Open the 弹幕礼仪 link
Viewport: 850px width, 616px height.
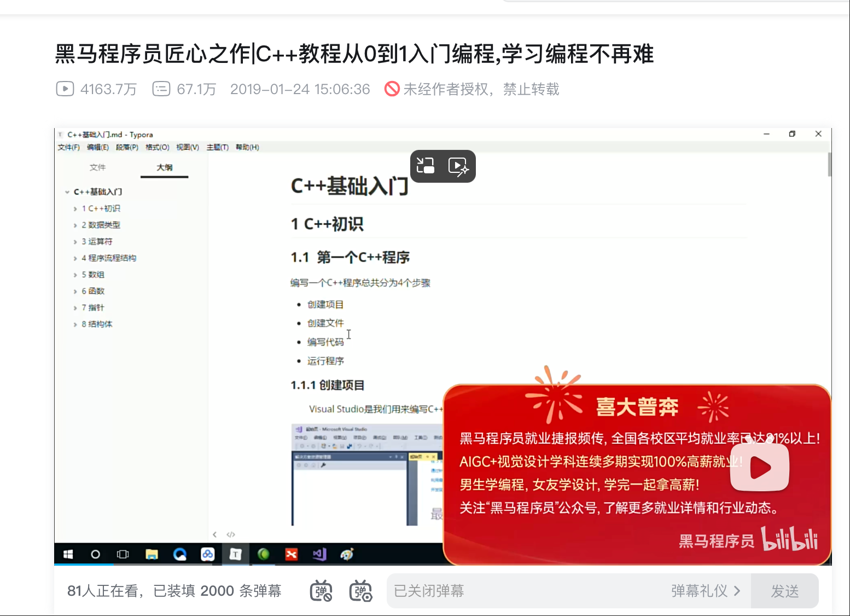tap(706, 591)
